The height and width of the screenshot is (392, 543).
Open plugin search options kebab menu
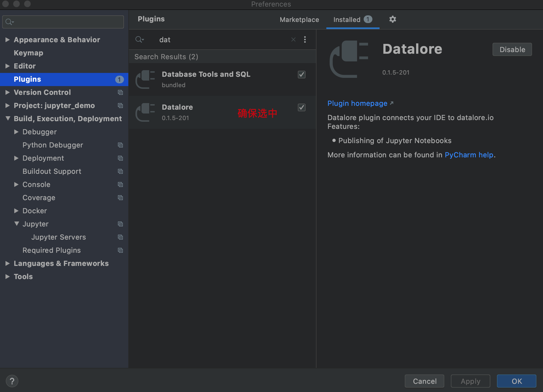[x=305, y=39]
